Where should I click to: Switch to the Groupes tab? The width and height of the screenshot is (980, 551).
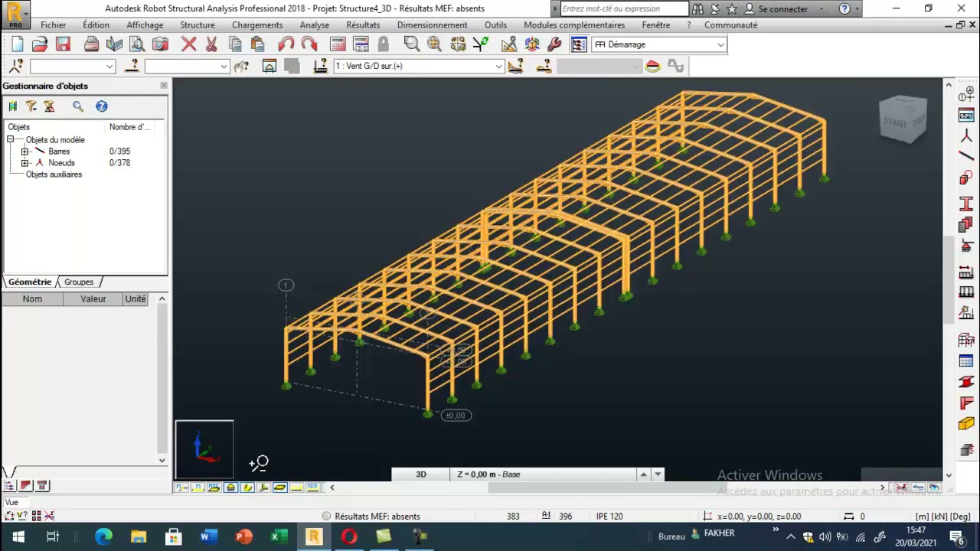(79, 282)
